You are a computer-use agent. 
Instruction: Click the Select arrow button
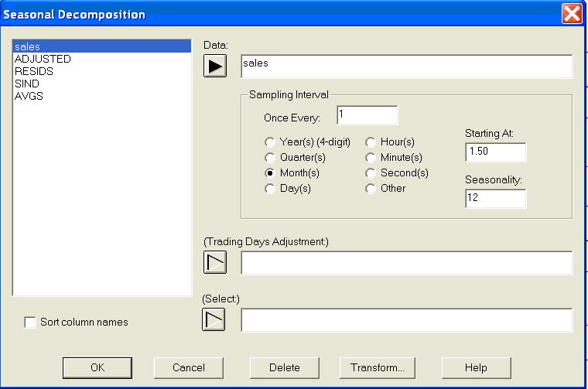tap(214, 319)
